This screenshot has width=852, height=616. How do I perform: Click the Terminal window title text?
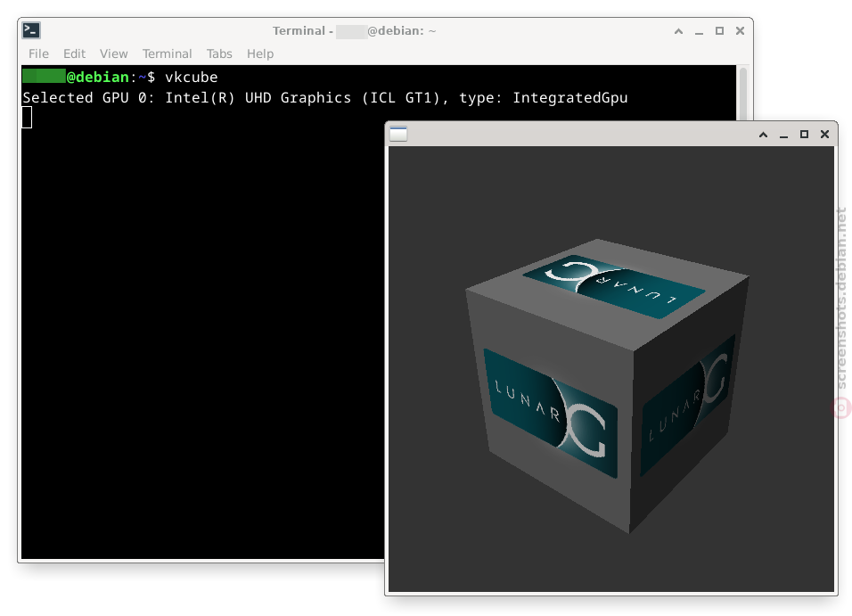pyautogui.click(x=355, y=31)
